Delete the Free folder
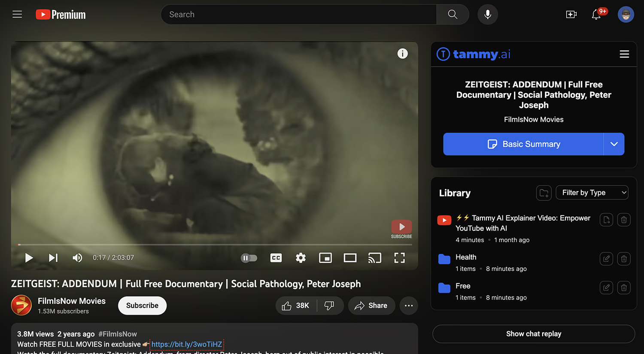This screenshot has height=354, width=644. tap(624, 287)
